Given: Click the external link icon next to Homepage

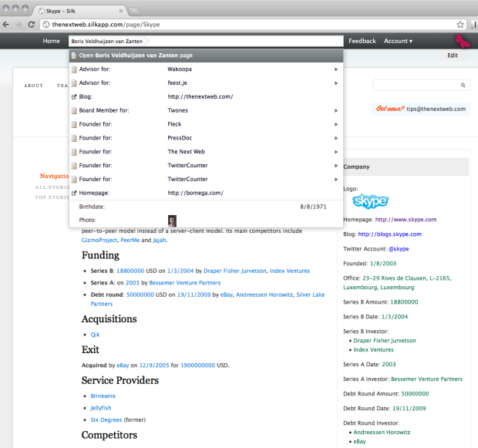Looking at the screenshot, I should pyautogui.click(x=74, y=193).
